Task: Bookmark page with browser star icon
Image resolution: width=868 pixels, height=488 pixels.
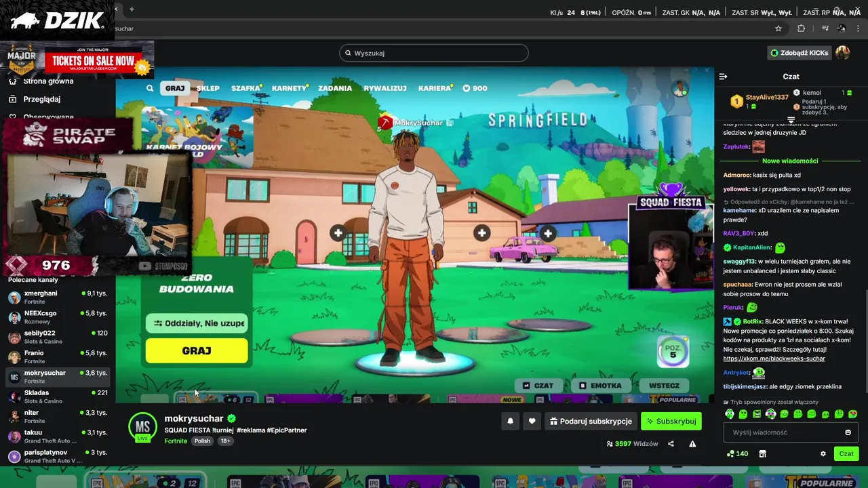Action: coord(778,28)
